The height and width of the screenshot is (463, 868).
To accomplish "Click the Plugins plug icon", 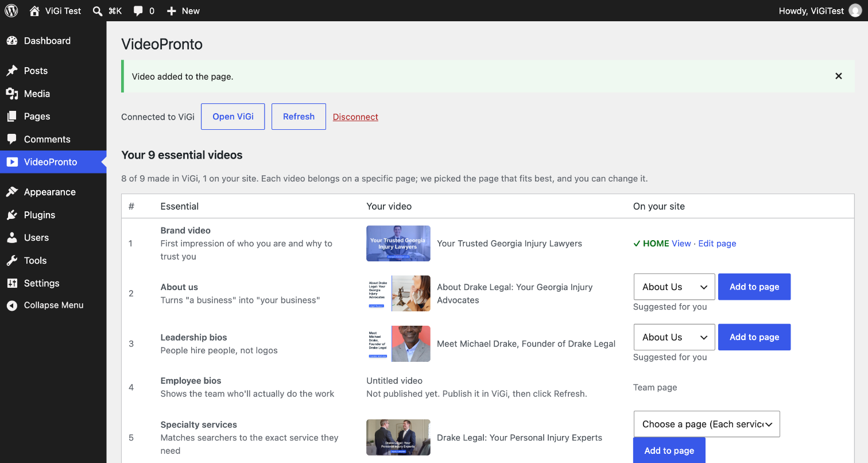I will [x=12, y=215].
